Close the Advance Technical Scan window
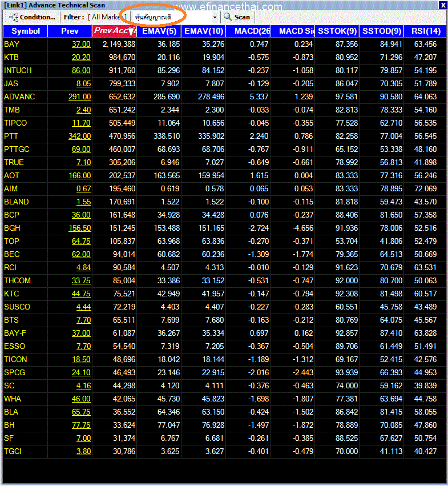 pyautogui.click(x=443, y=5)
